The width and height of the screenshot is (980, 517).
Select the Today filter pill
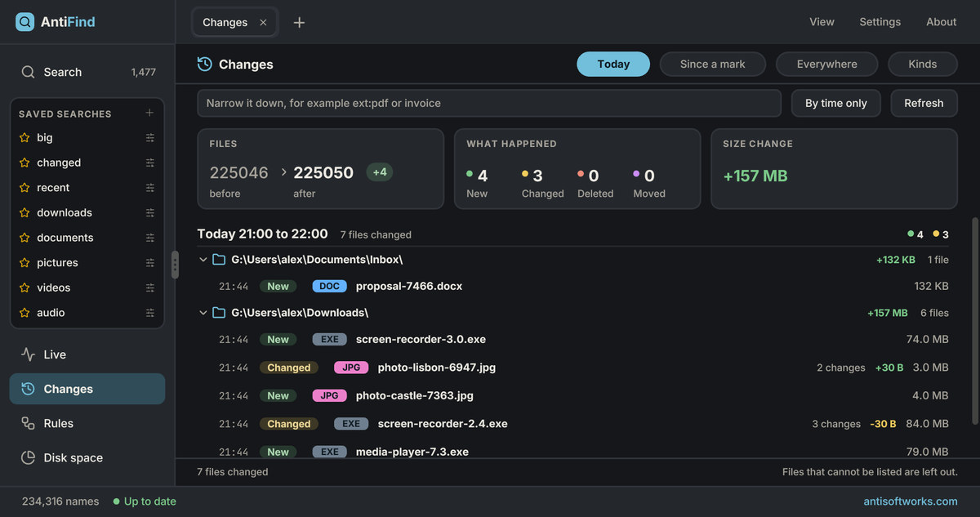[613, 64]
